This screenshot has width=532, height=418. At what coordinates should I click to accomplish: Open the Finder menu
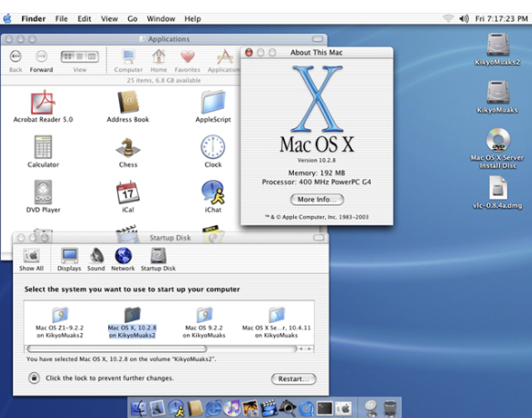coord(33,18)
